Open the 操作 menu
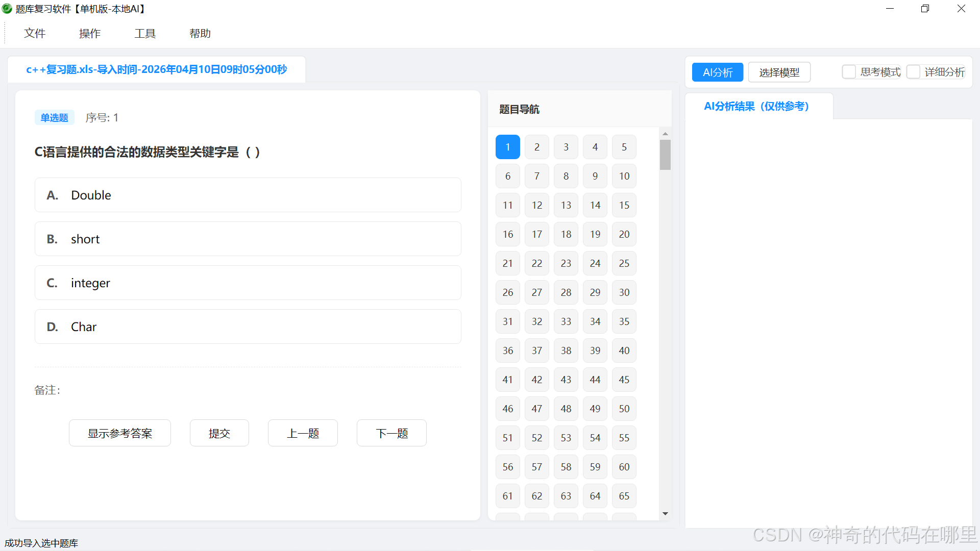Screen dimensions: 980x551 [90, 33]
